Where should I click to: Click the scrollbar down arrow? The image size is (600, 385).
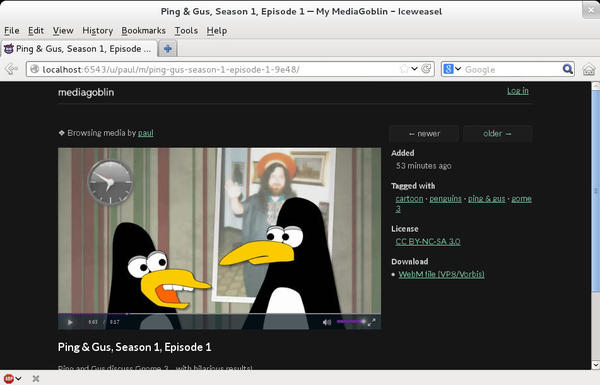[x=595, y=364]
